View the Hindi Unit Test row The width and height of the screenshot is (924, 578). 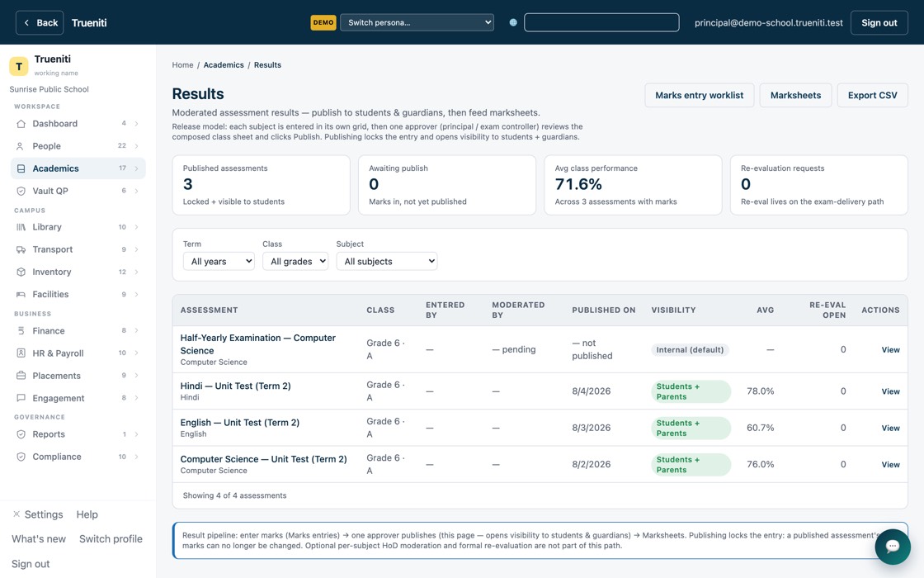pyautogui.click(x=890, y=391)
